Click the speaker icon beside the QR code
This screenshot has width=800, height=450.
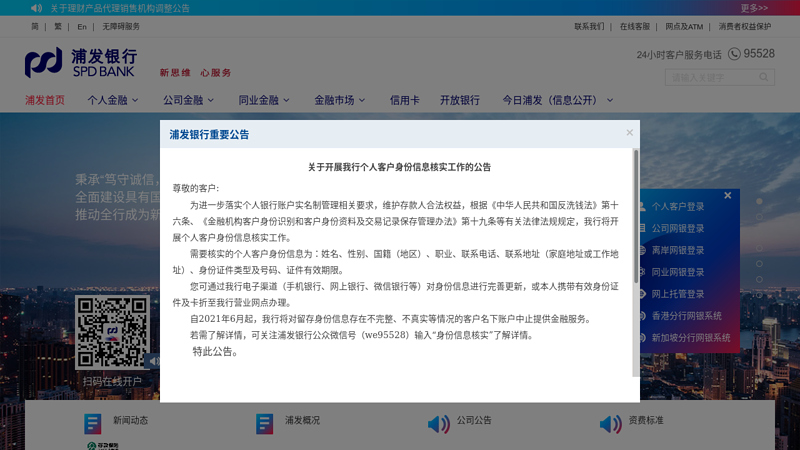154,361
